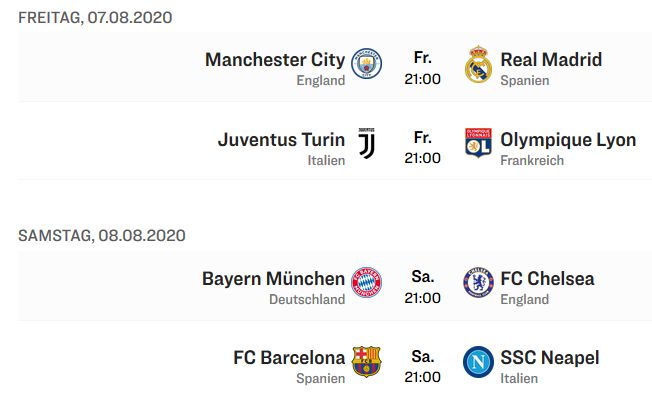The image size is (652, 398).
Task: Open the SSC Neapel logo
Action: (478, 361)
